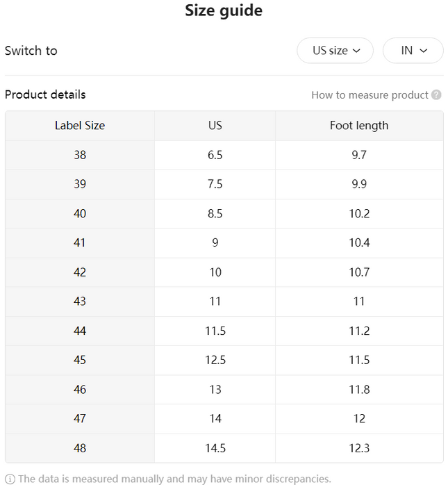
Task: Select label size 48 cell
Action: 80,448
